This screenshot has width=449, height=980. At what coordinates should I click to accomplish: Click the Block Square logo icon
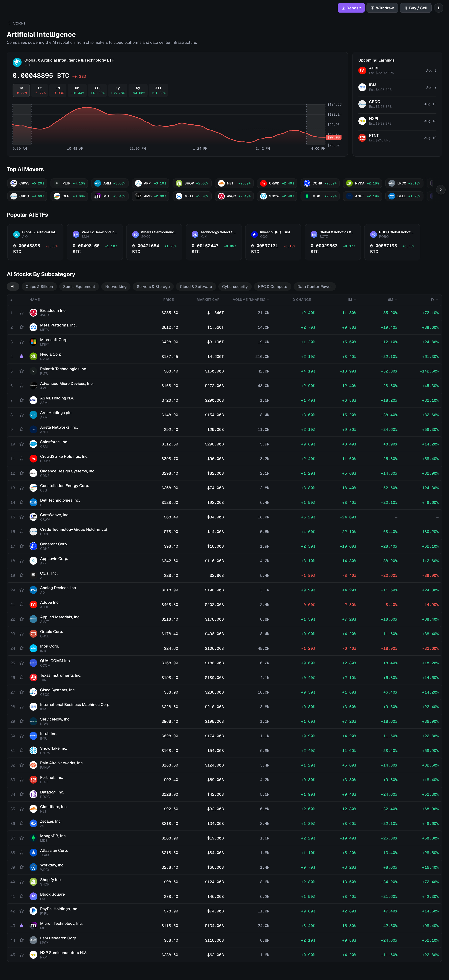33,896
